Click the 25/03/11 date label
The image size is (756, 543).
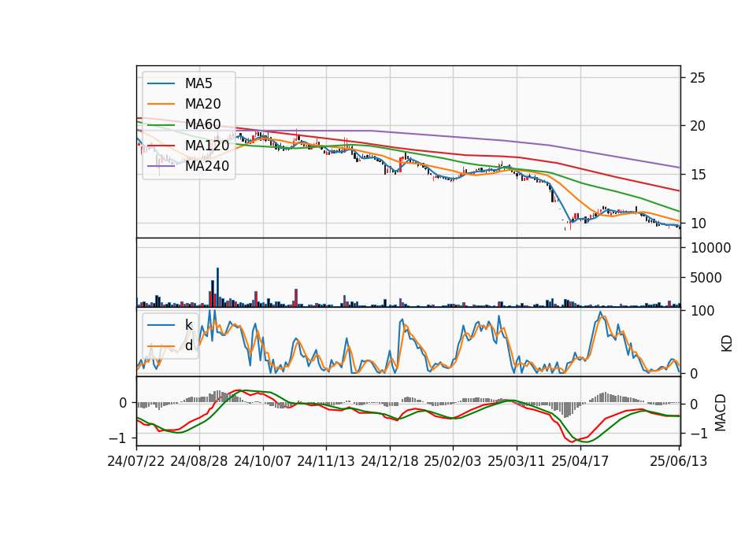tap(517, 461)
